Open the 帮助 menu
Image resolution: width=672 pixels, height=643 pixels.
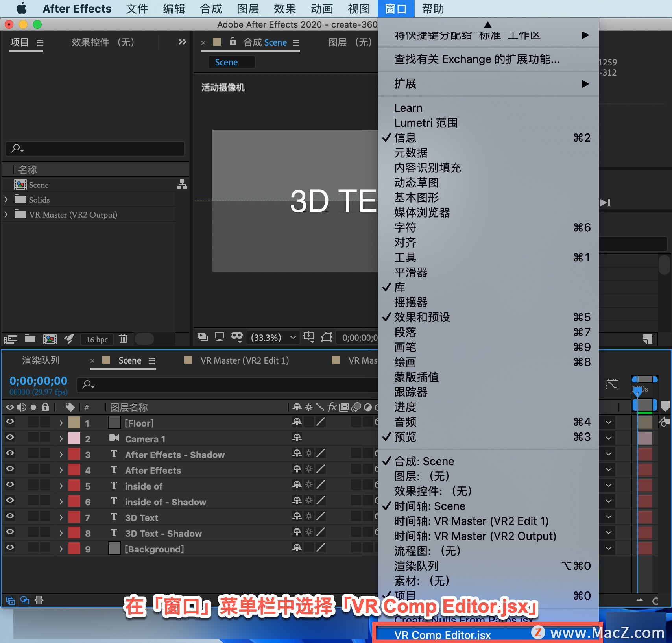pyautogui.click(x=433, y=9)
